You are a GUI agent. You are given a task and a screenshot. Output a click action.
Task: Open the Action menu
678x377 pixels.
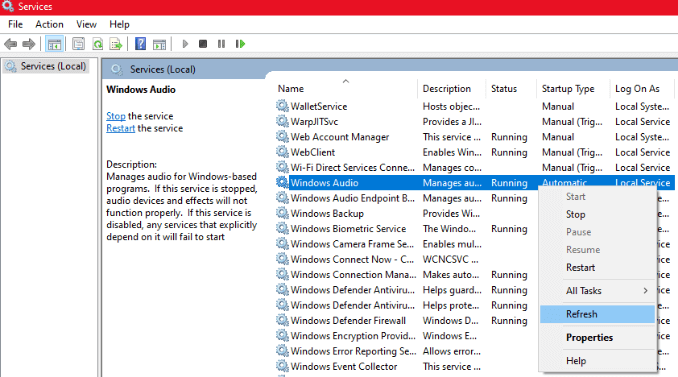[49, 24]
